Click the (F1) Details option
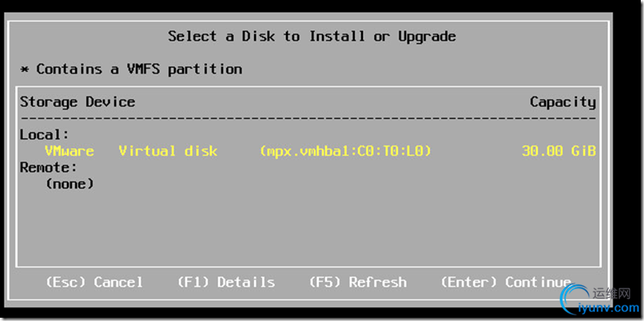 coord(226,282)
